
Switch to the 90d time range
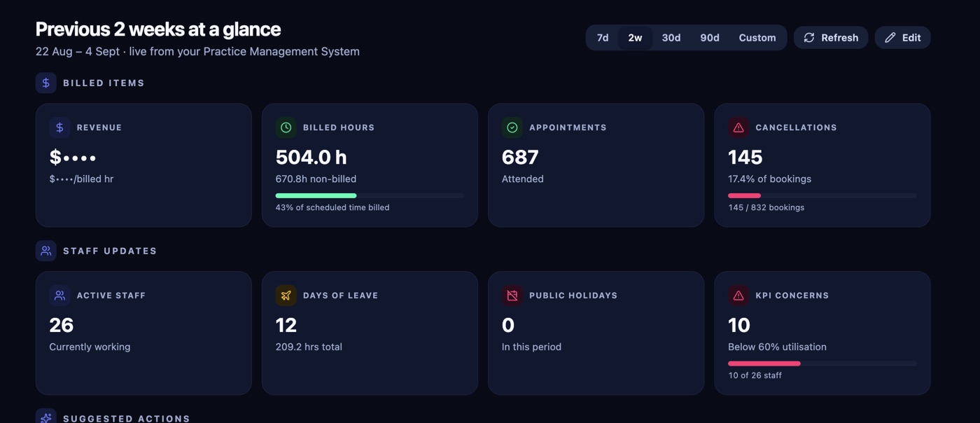(x=710, y=38)
